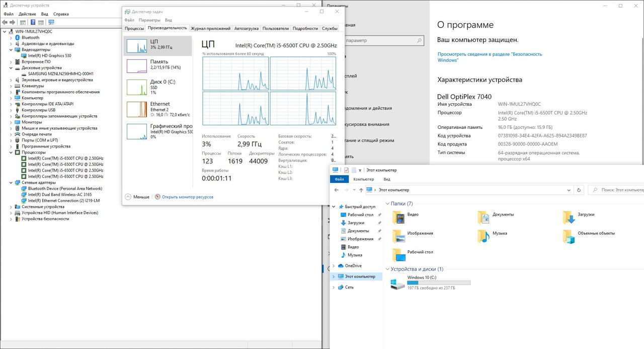The width and height of the screenshot is (644, 349).
Task: Expand the Bluetooth device category
Action: coord(12,38)
